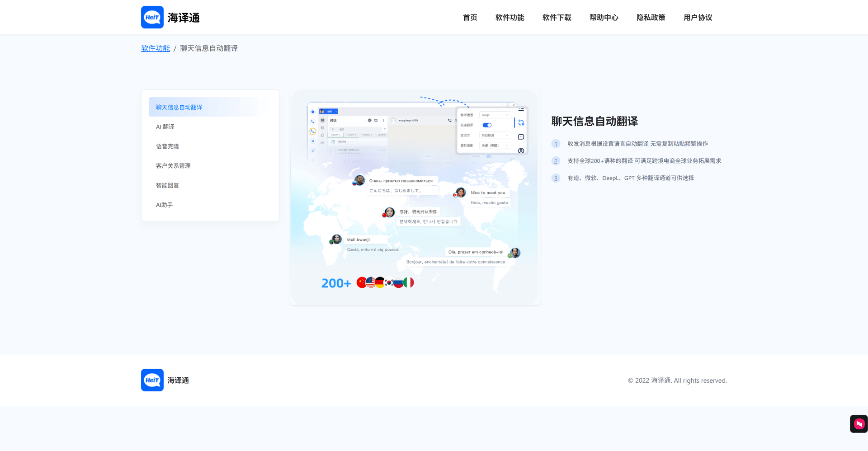Click the copyright text © 2022 海译通
868x451 pixels.
point(650,381)
